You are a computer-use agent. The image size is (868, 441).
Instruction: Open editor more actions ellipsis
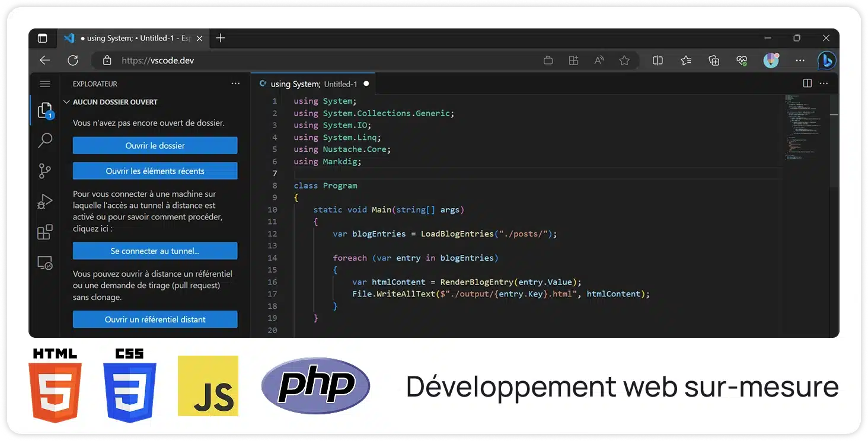[x=824, y=84]
